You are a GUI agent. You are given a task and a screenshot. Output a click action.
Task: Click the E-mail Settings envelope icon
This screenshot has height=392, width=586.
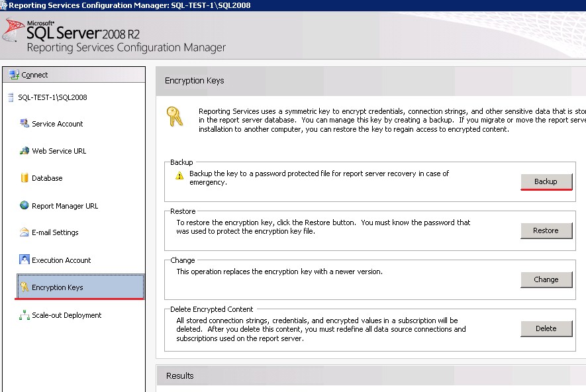(24, 232)
